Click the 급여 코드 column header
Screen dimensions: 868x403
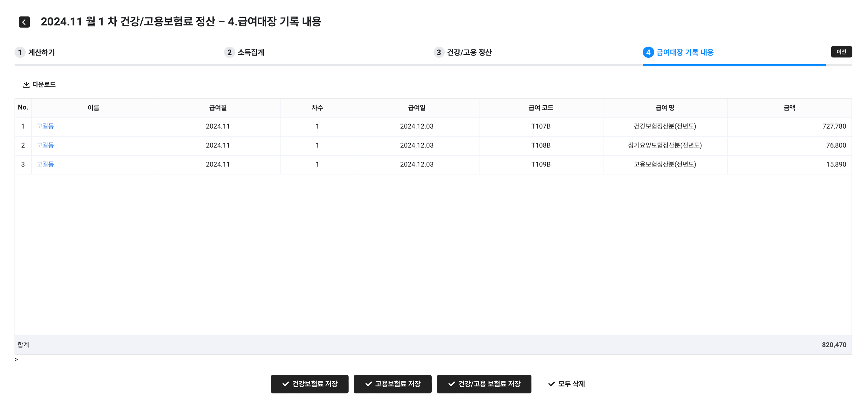(541, 108)
